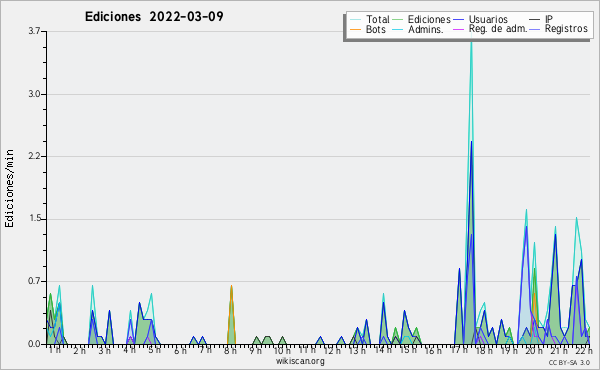Click the Bots orange legend line

click(355, 29)
